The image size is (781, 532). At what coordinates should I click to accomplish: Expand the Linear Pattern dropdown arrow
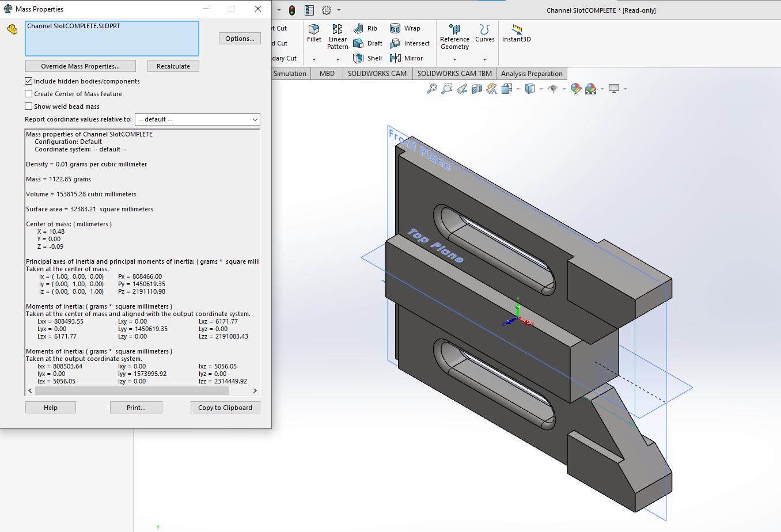coord(338,59)
